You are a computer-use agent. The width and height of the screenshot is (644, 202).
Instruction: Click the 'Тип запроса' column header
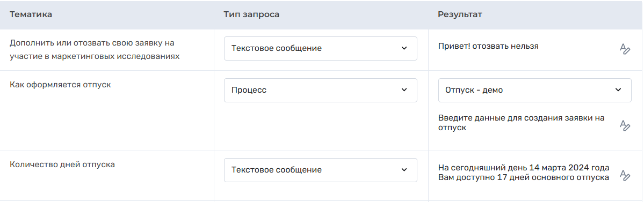point(251,15)
